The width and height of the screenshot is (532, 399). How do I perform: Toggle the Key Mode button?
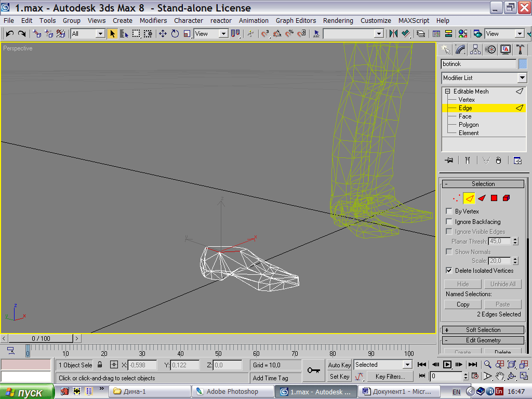tap(422, 376)
